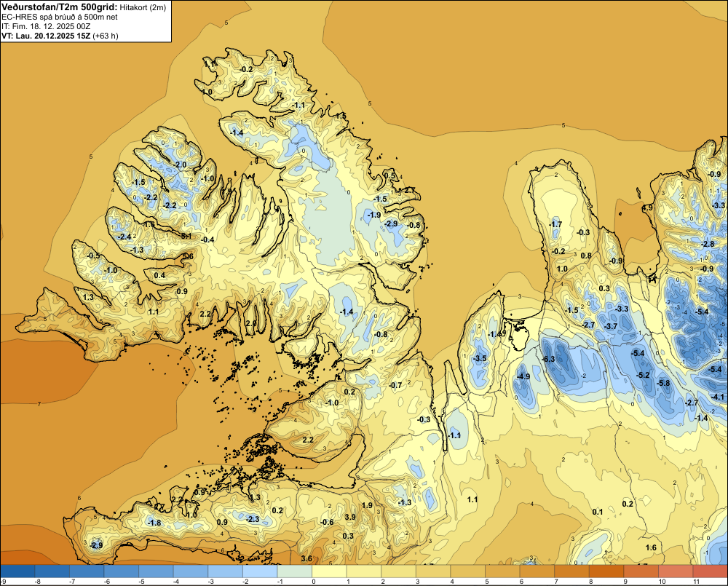Click the legend tick label '11'

696,582
